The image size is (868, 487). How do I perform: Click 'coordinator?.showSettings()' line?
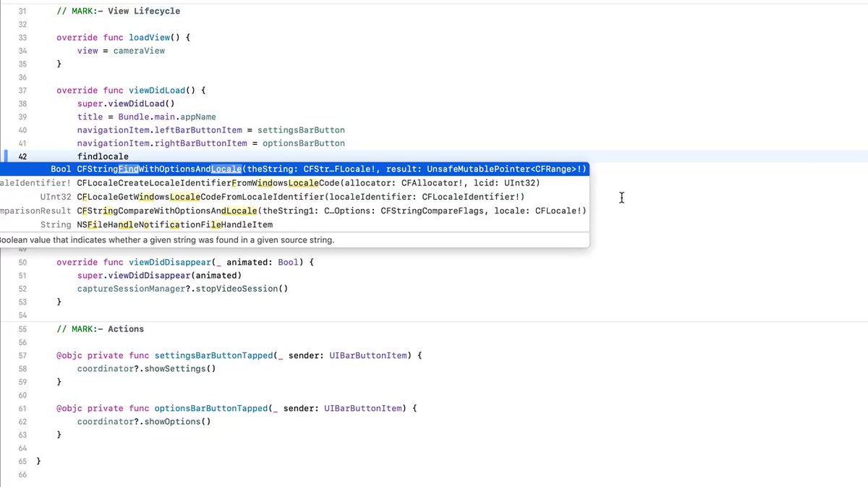click(147, 368)
